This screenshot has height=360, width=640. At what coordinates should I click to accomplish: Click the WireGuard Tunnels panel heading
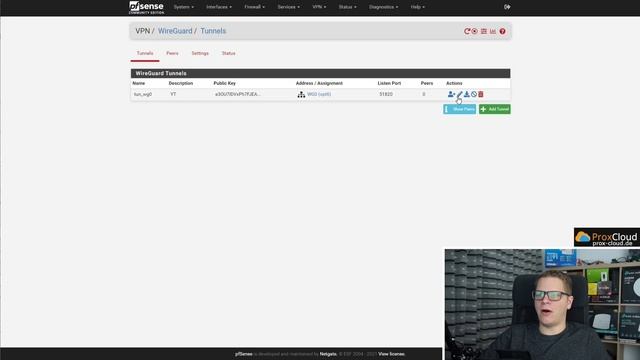pos(320,73)
